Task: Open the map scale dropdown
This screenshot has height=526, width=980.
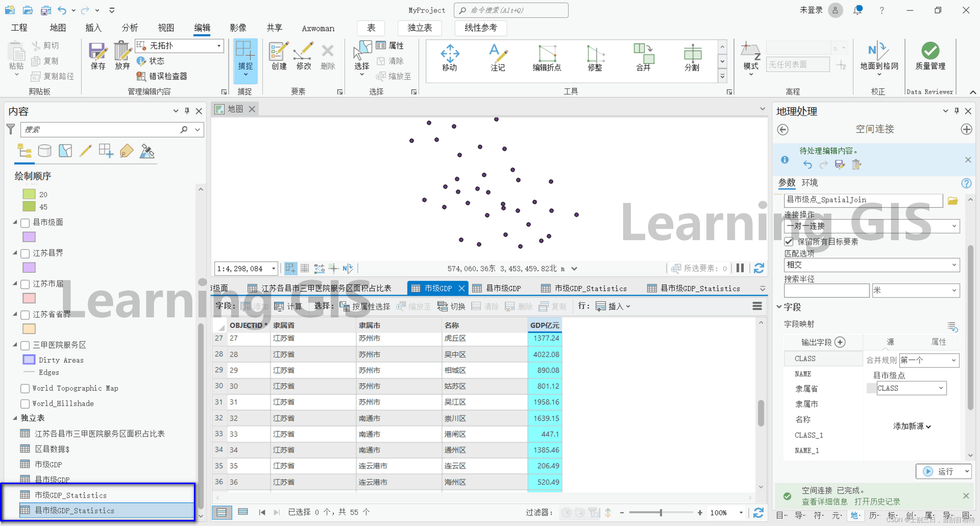Action: (x=273, y=269)
